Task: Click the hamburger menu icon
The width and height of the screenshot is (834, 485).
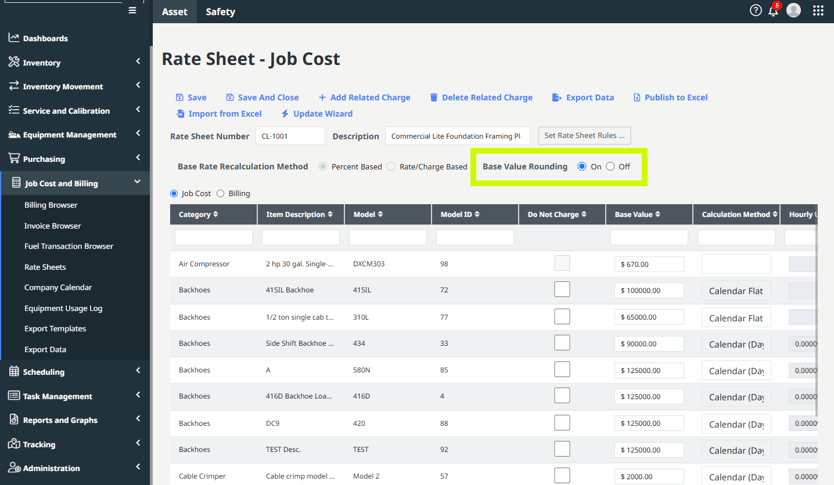Action: 132,11
